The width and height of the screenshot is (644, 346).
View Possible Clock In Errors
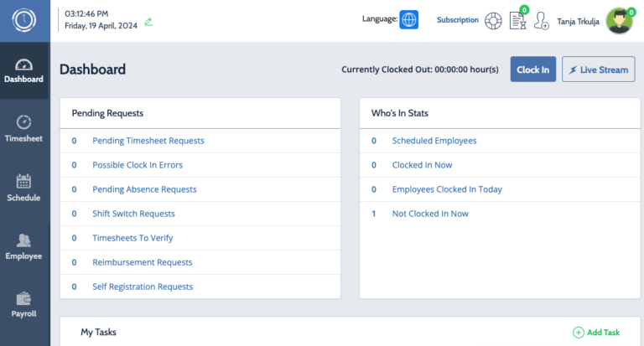click(137, 165)
